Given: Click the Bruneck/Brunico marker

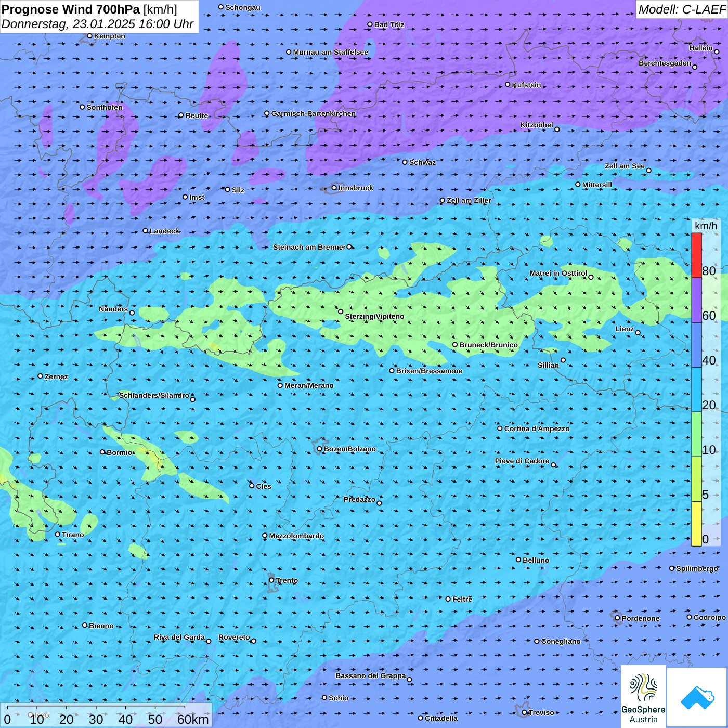Looking at the screenshot, I should click(x=455, y=344).
